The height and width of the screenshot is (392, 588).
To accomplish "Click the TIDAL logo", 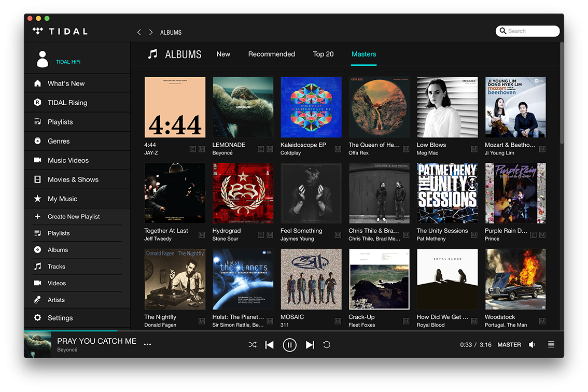I will (x=60, y=31).
